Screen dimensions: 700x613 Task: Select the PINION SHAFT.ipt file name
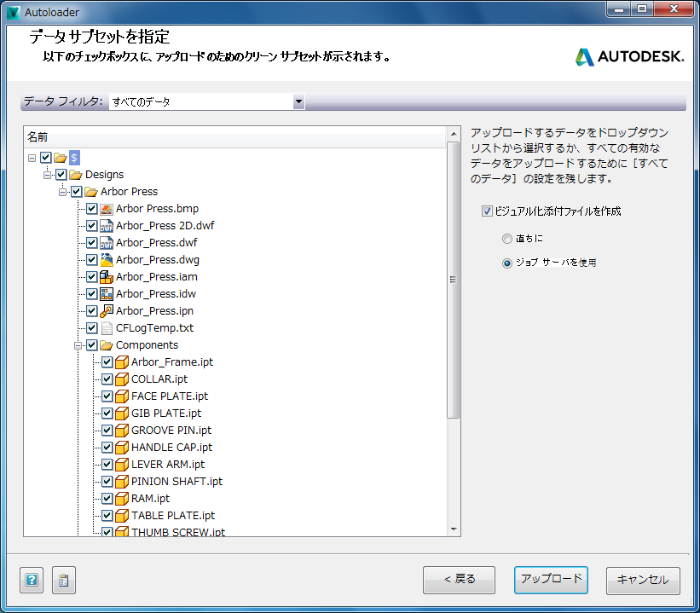tap(176, 482)
